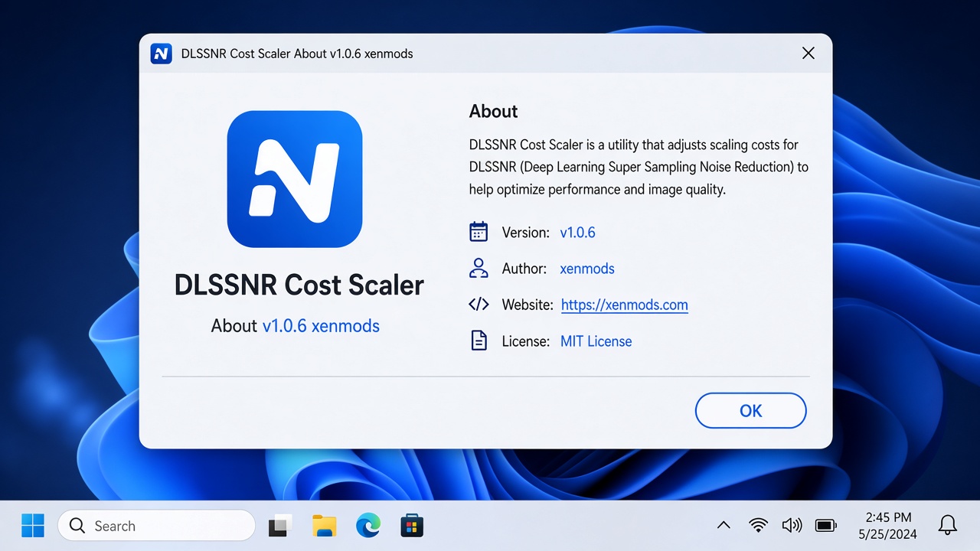Expand the hidden system tray icons chevron
The width and height of the screenshot is (980, 551).
pyautogui.click(x=724, y=526)
